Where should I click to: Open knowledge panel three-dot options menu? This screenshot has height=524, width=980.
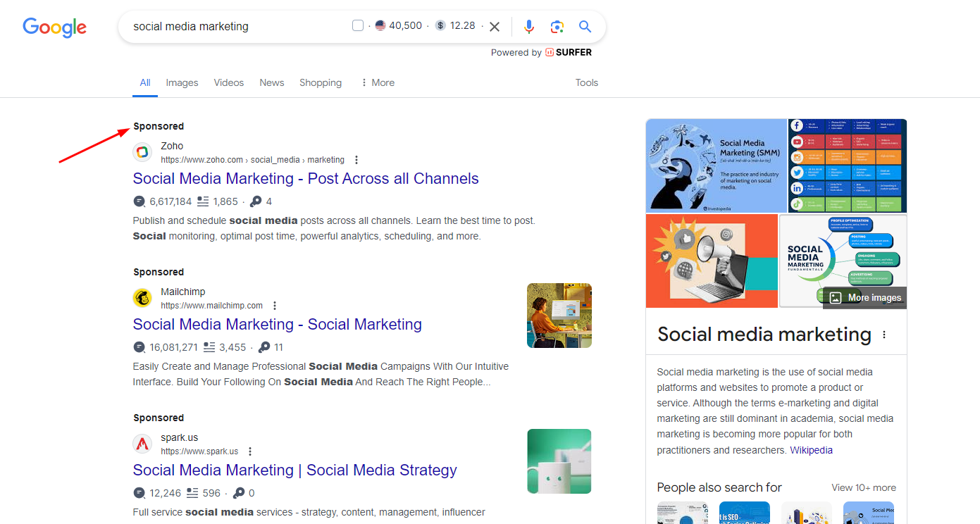coord(884,335)
